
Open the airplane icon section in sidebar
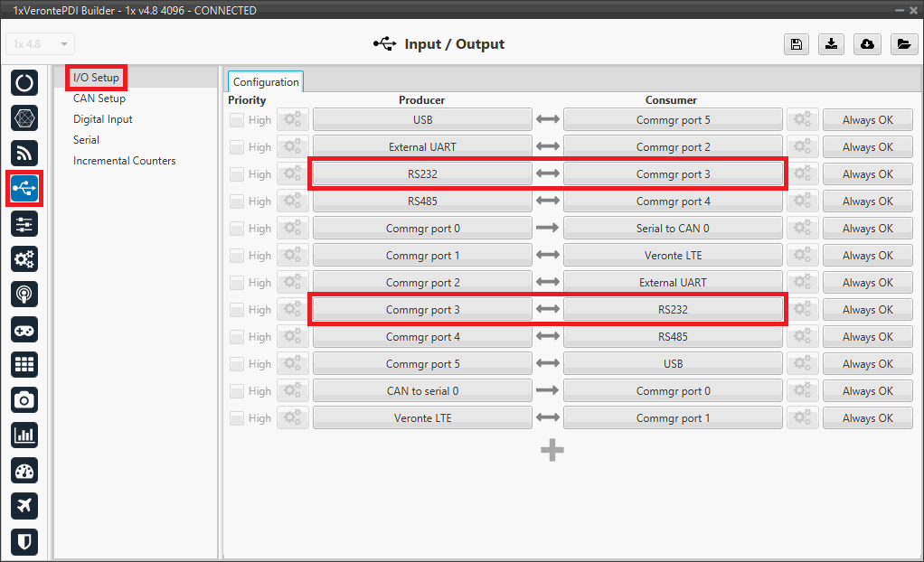[x=24, y=505]
